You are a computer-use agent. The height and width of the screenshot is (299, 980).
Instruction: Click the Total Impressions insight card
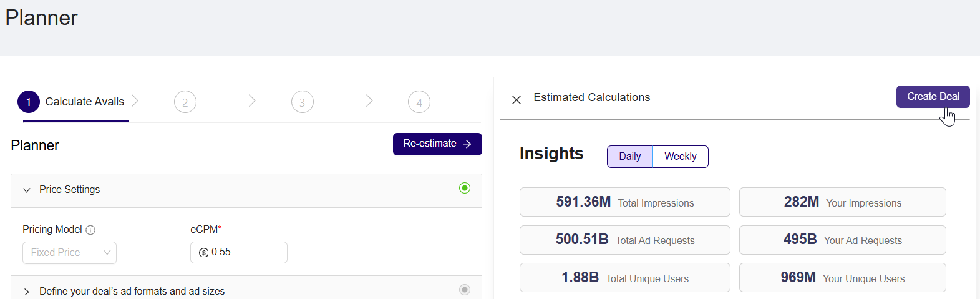pyautogui.click(x=625, y=202)
